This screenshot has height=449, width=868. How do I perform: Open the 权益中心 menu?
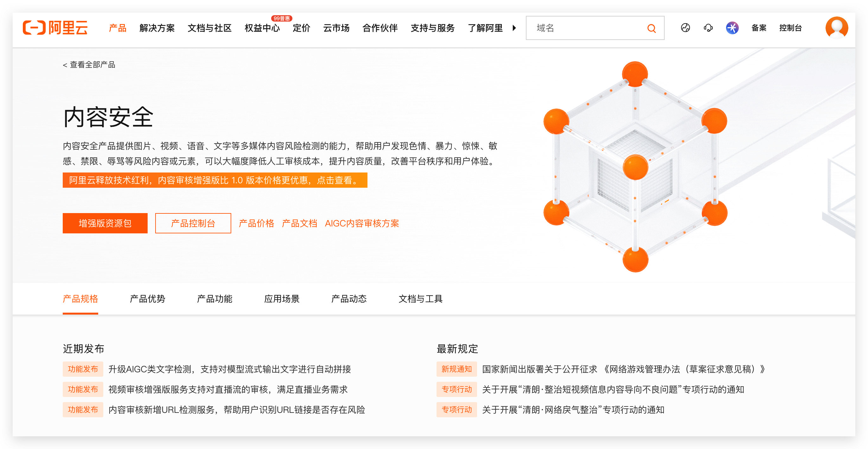pyautogui.click(x=262, y=28)
